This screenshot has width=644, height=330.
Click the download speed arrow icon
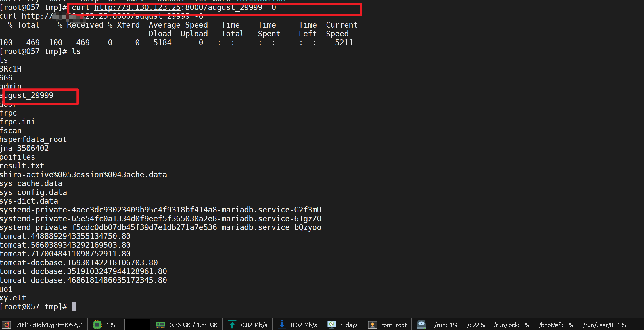coord(282,325)
